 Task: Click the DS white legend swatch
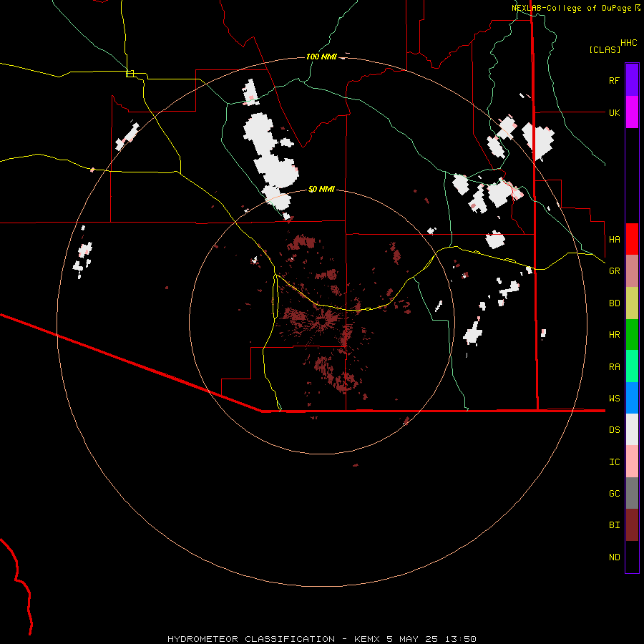(x=632, y=429)
